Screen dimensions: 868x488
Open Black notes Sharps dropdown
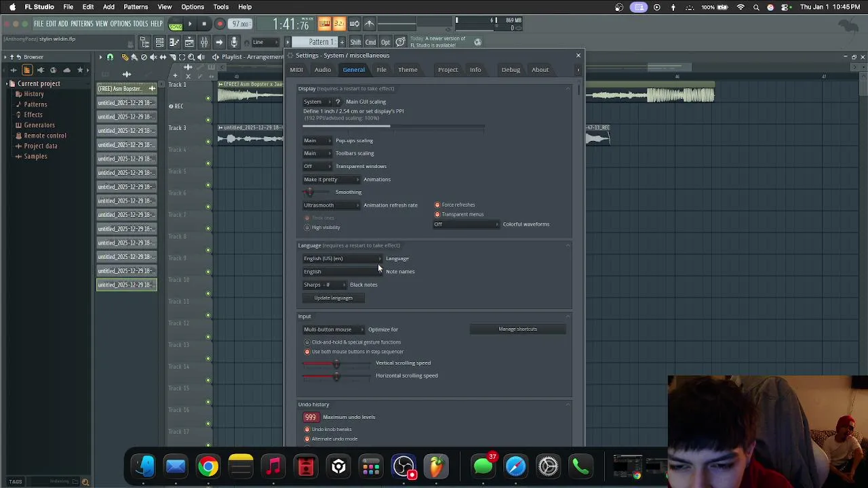pos(324,285)
